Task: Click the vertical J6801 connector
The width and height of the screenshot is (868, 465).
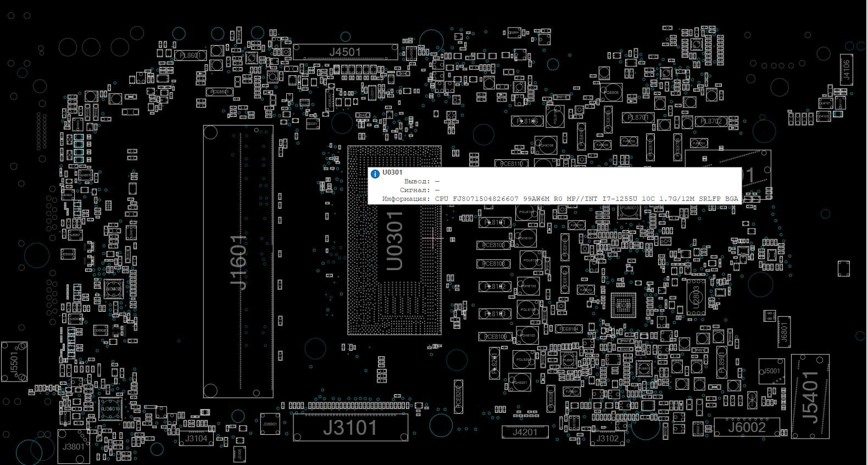Action: 784,332
